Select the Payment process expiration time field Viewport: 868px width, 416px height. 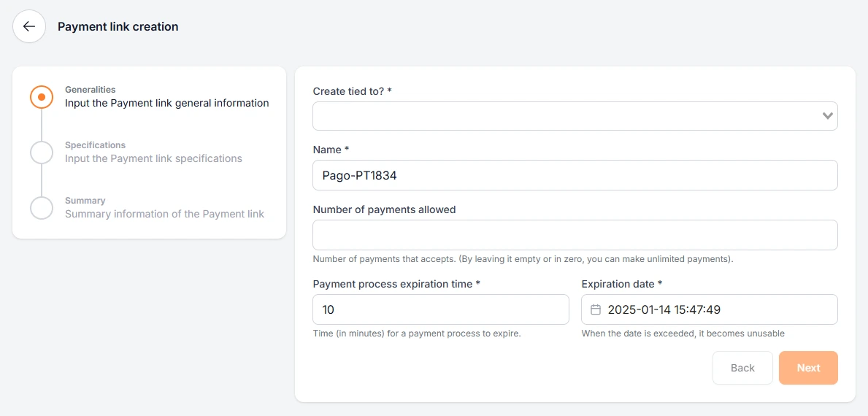point(440,309)
